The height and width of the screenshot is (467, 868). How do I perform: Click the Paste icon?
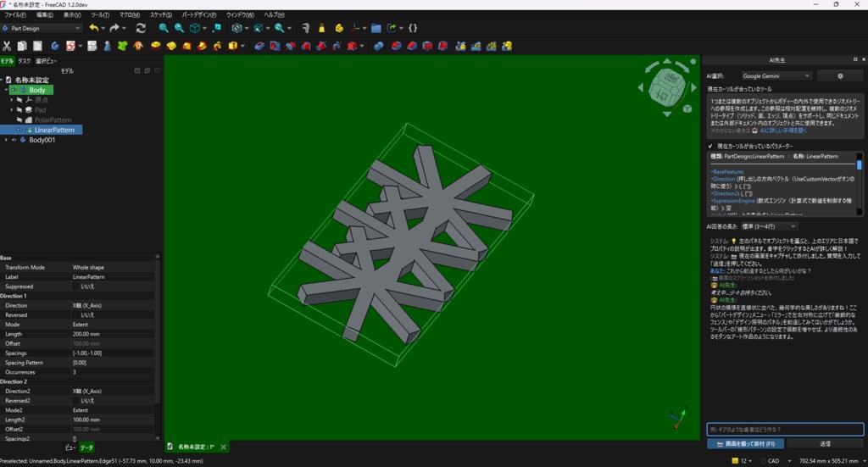[x=37, y=46]
